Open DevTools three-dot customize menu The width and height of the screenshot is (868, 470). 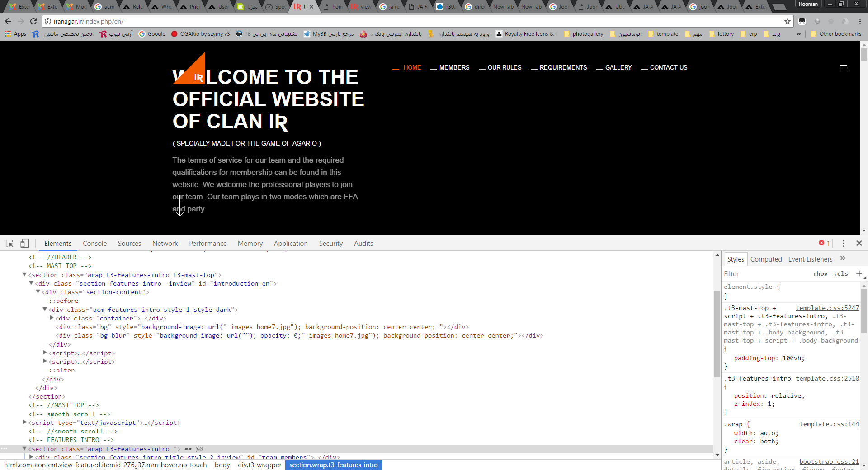tap(843, 244)
